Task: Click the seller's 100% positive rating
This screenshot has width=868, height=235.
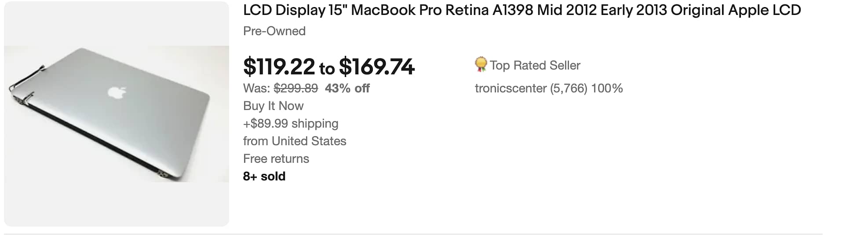Action: click(x=607, y=88)
